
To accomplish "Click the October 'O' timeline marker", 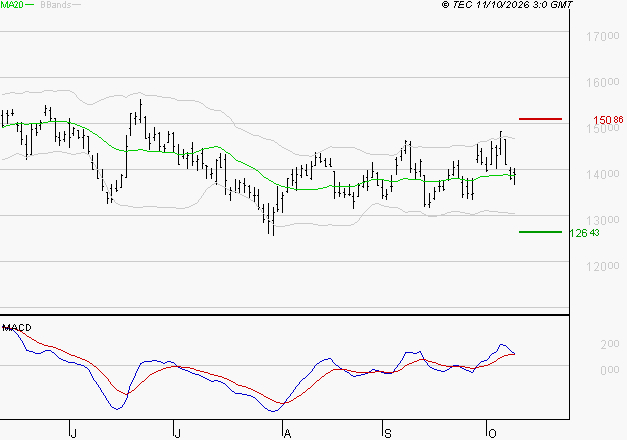I will click(492, 434).
